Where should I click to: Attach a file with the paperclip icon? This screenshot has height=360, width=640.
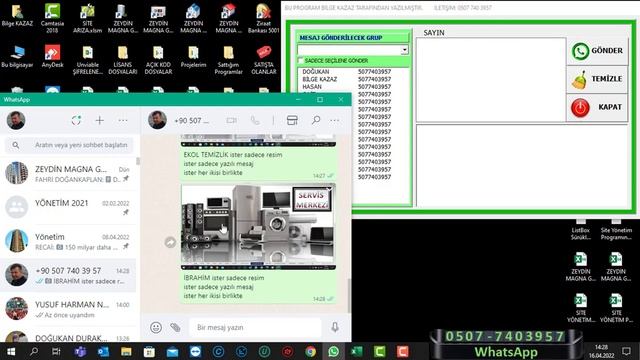[x=176, y=327]
